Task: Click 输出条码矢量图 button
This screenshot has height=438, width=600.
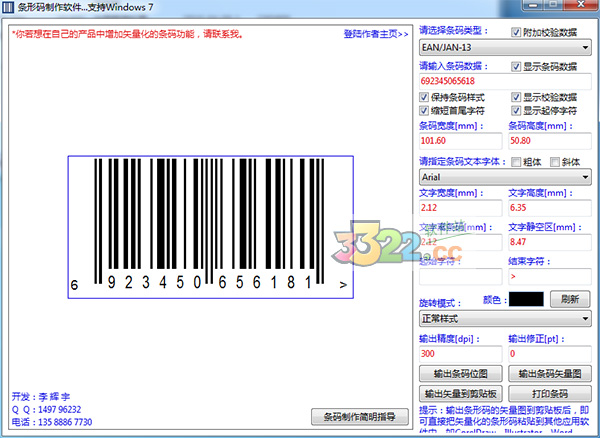Action: point(550,374)
